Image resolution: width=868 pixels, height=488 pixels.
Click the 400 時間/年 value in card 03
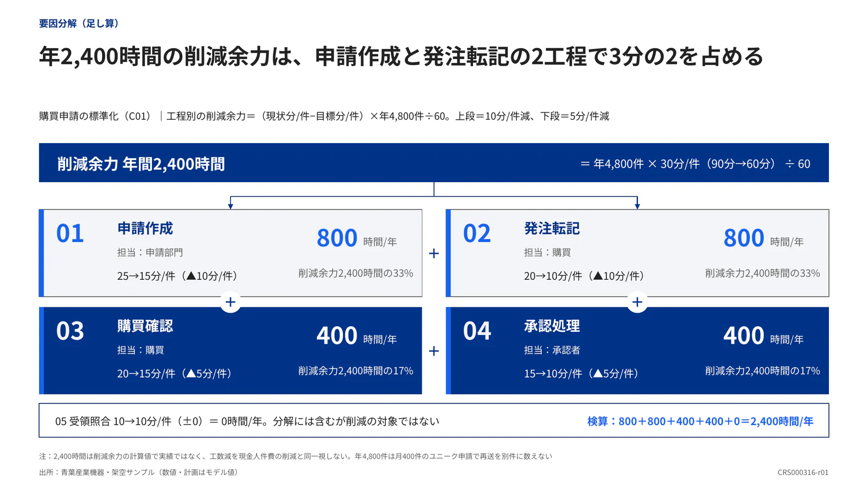pos(356,336)
